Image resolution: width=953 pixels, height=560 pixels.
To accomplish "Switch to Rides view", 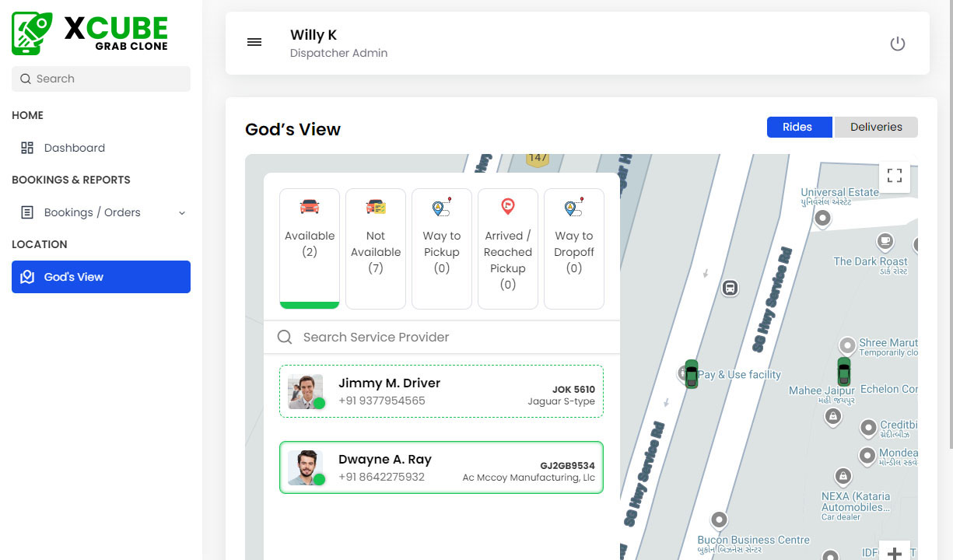I will coord(799,127).
